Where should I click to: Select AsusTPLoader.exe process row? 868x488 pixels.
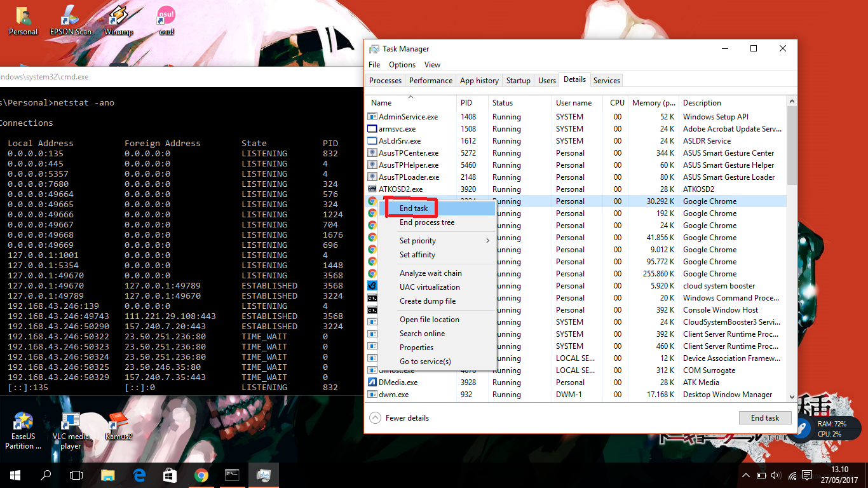pyautogui.click(x=576, y=177)
